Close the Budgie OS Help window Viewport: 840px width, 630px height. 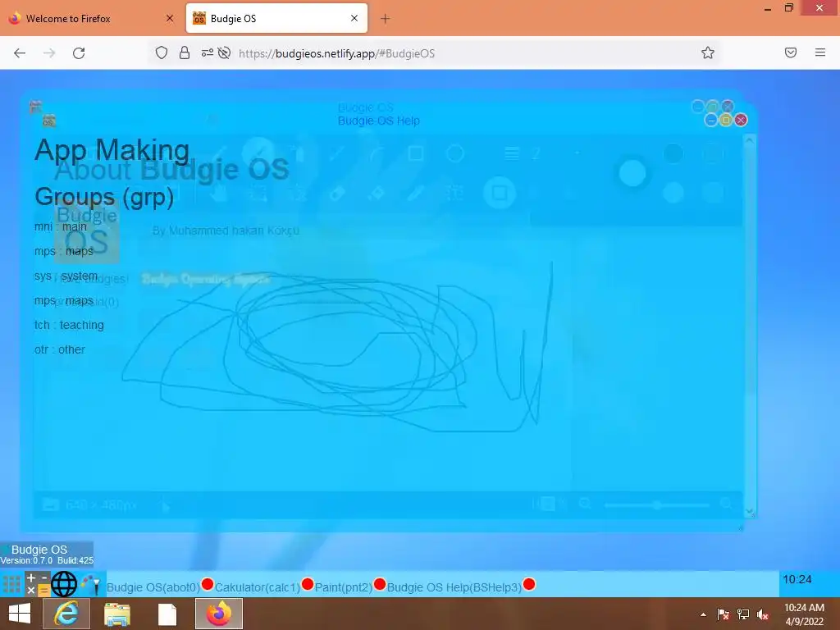click(x=741, y=120)
